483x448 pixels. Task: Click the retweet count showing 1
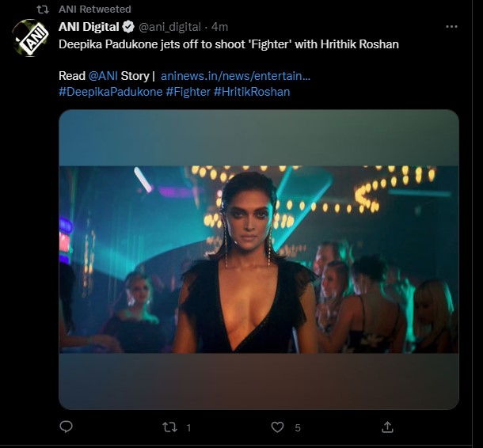tap(188, 428)
